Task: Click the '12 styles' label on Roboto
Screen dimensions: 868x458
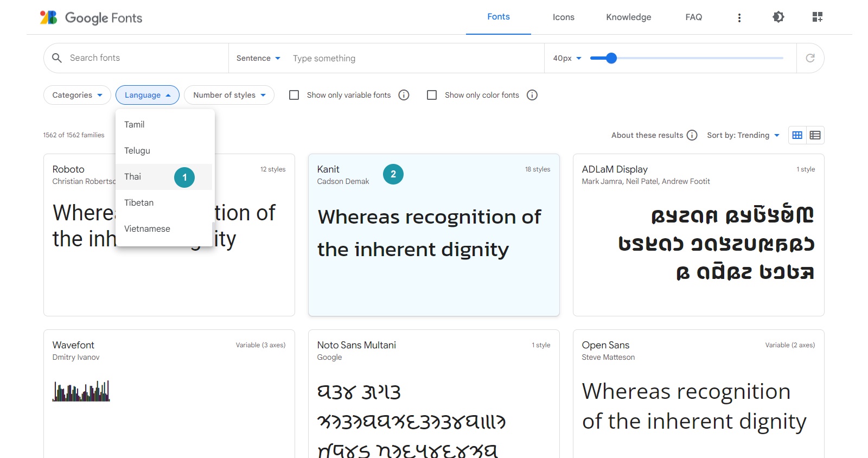Action: point(273,169)
